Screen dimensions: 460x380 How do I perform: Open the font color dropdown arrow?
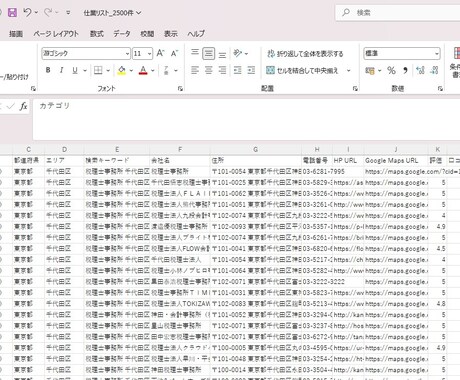click(x=153, y=70)
